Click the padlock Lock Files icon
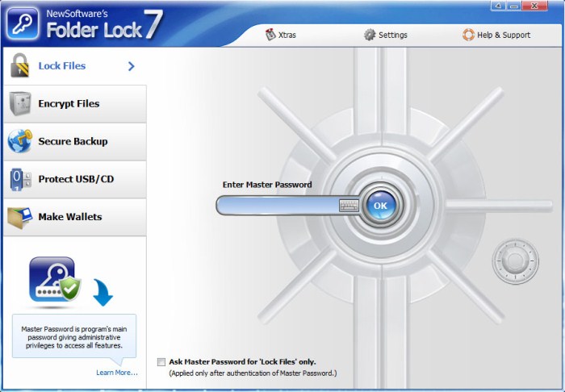This screenshot has width=565, height=392. tap(19, 65)
